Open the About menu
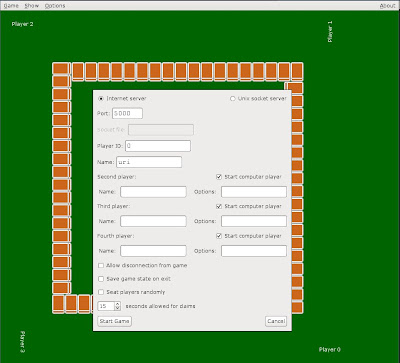Image resolution: width=400 pixels, height=363 pixels. coord(387,6)
